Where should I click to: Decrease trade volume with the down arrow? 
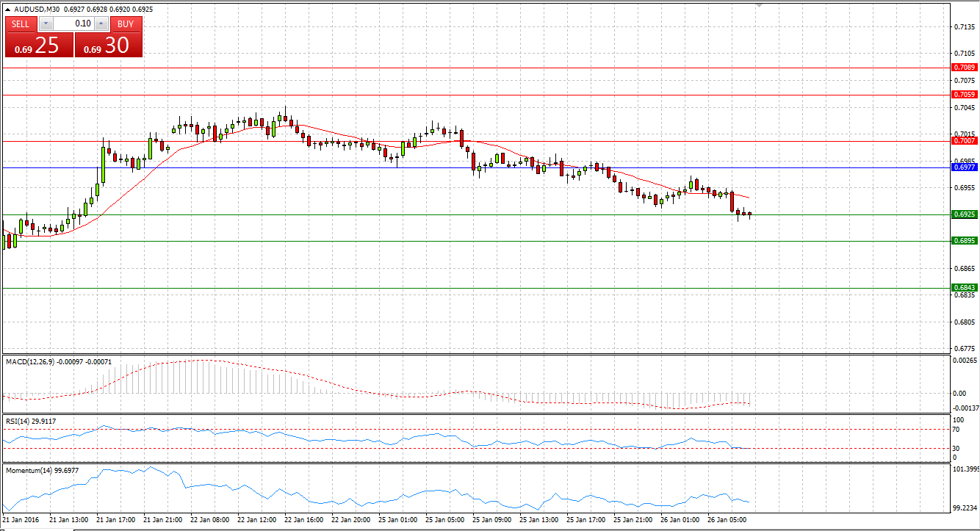point(46,24)
